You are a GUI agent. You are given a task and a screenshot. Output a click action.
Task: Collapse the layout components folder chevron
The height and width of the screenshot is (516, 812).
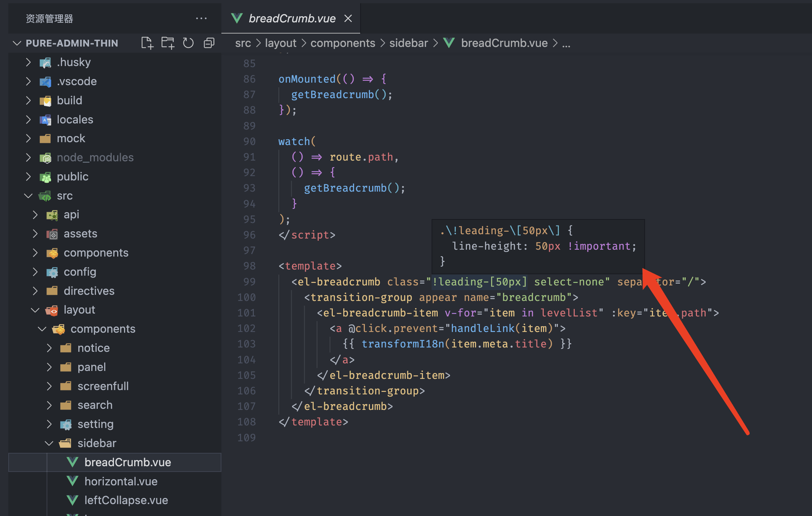[x=42, y=329]
